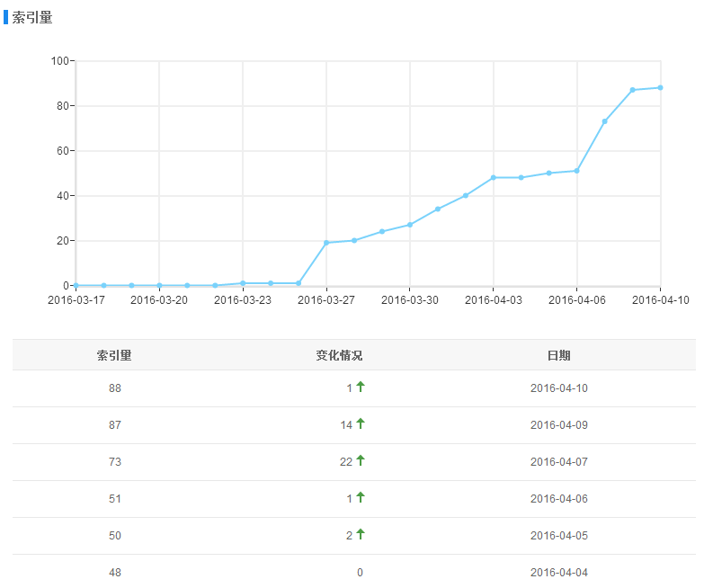Image resolution: width=713 pixels, height=588 pixels.
Task: Click green up arrow in 2016-04-07 row
Action: [x=361, y=460]
